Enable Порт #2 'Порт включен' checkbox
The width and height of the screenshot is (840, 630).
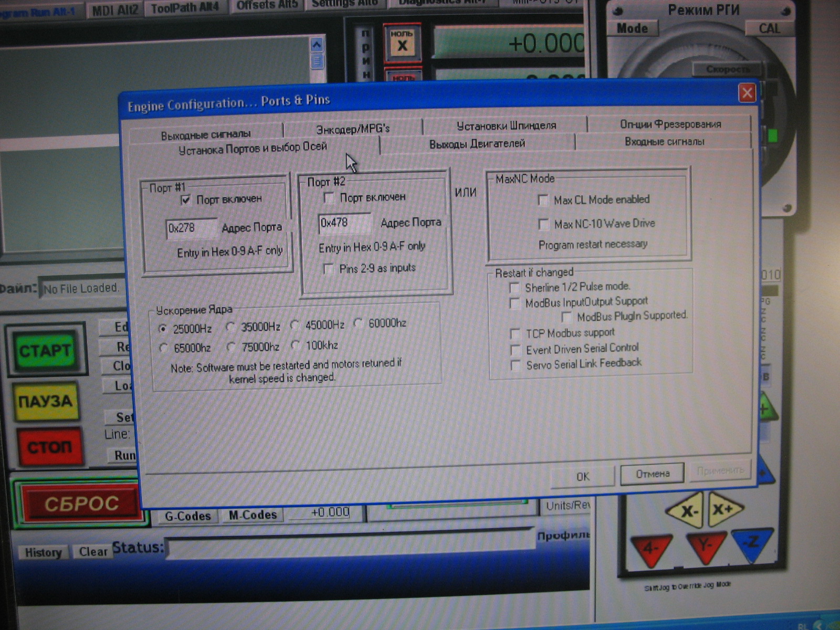coord(329,198)
